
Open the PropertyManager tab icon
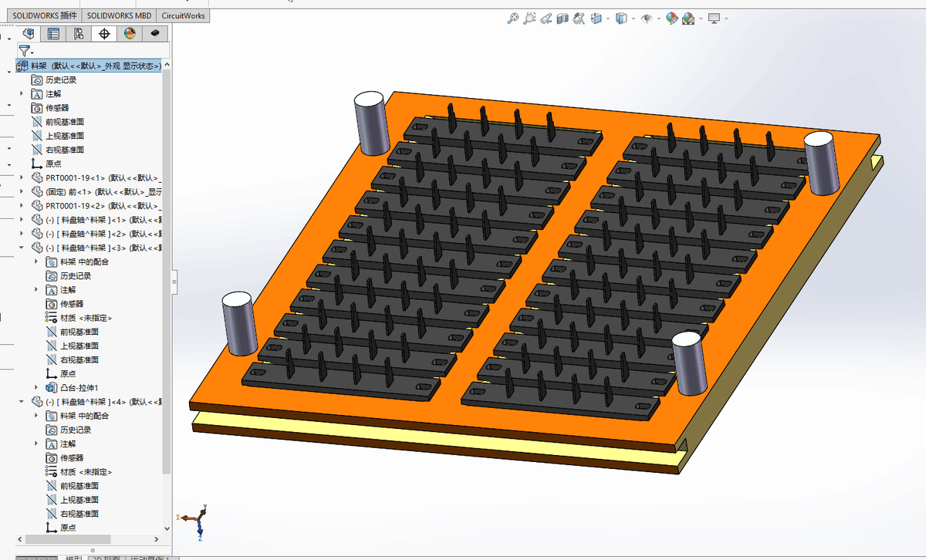(x=53, y=33)
